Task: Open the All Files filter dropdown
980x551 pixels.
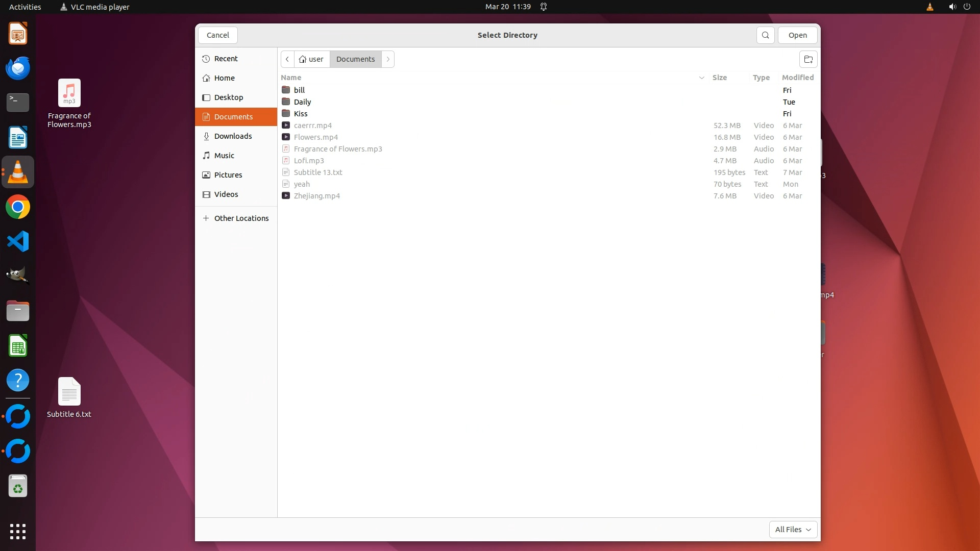Action: click(x=793, y=530)
